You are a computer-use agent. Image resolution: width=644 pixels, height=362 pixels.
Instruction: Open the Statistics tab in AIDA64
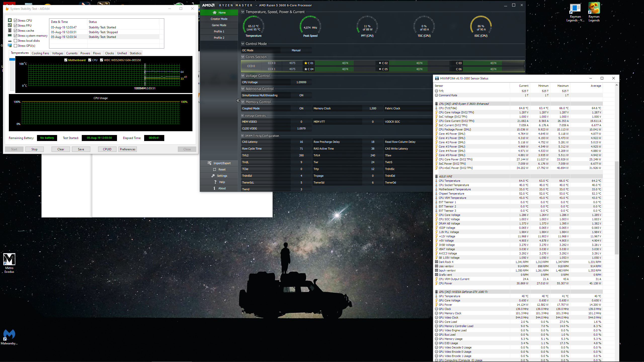[x=136, y=53]
